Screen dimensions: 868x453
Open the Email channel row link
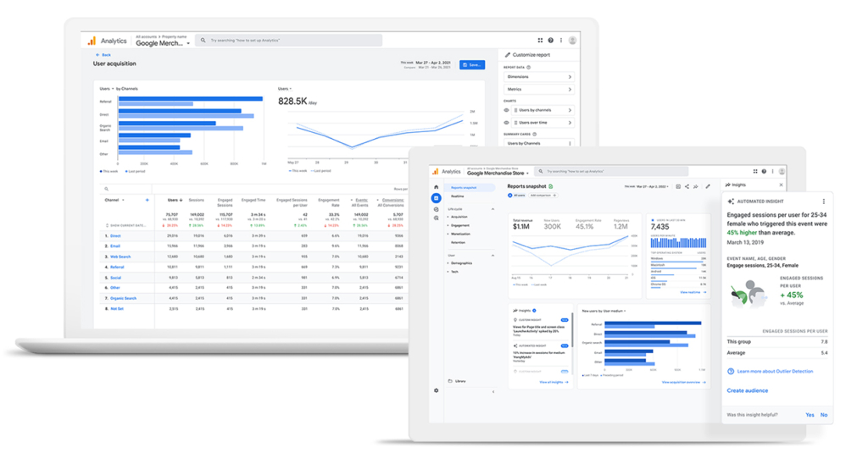tap(114, 246)
